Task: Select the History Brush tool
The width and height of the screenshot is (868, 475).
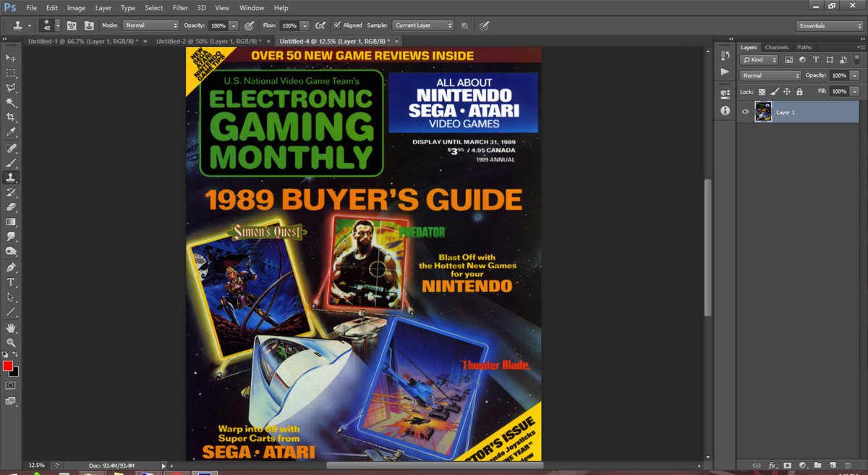Action: (11, 193)
